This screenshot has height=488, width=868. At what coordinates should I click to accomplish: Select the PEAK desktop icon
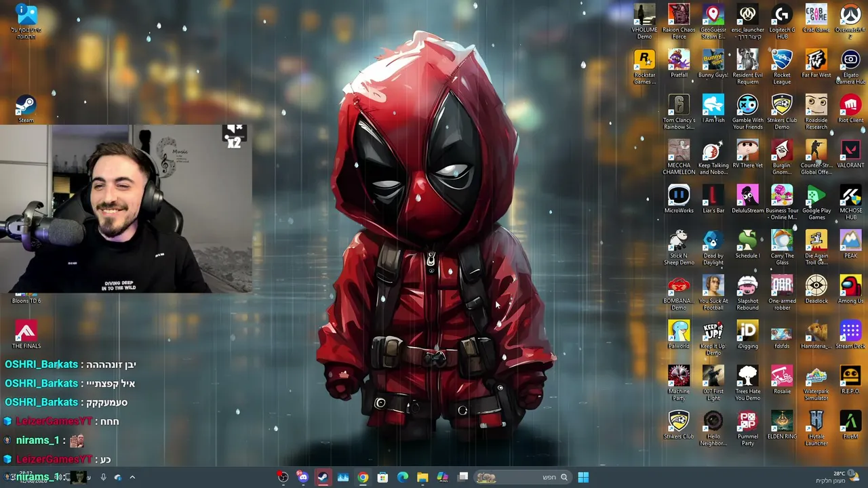pyautogui.click(x=850, y=244)
